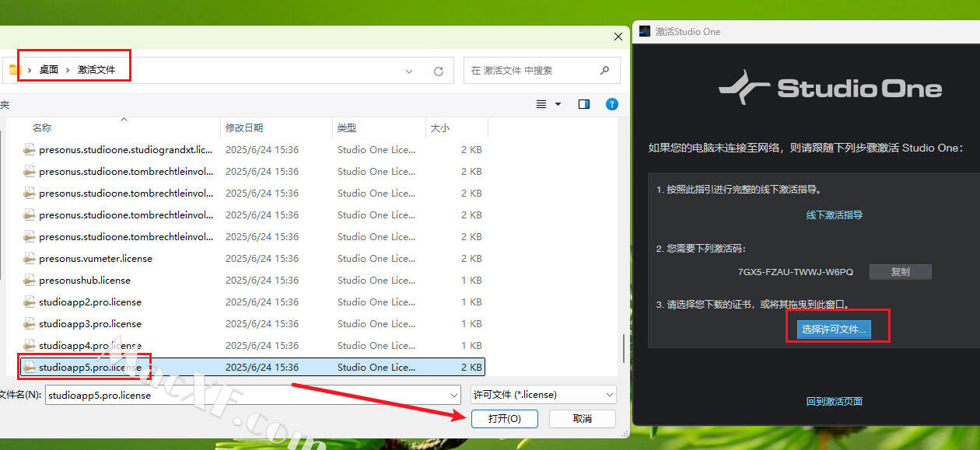Click the date cell of presonus.vumeter.license row
This screenshot has width=980, height=450.
pyautogui.click(x=262, y=258)
